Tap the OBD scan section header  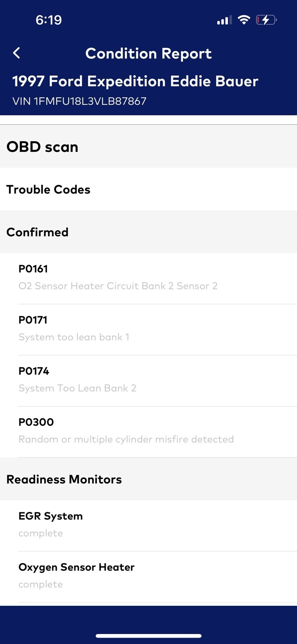tap(42, 147)
